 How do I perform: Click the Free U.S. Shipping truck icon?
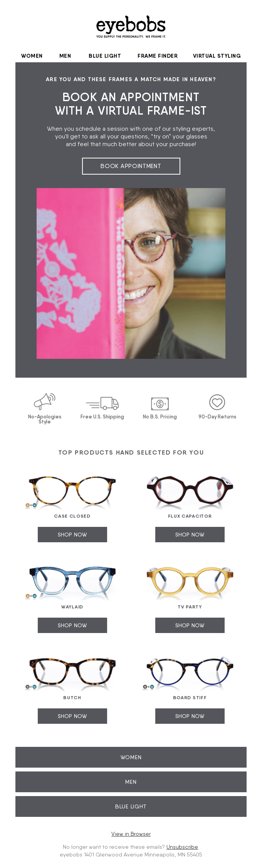pos(102,403)
